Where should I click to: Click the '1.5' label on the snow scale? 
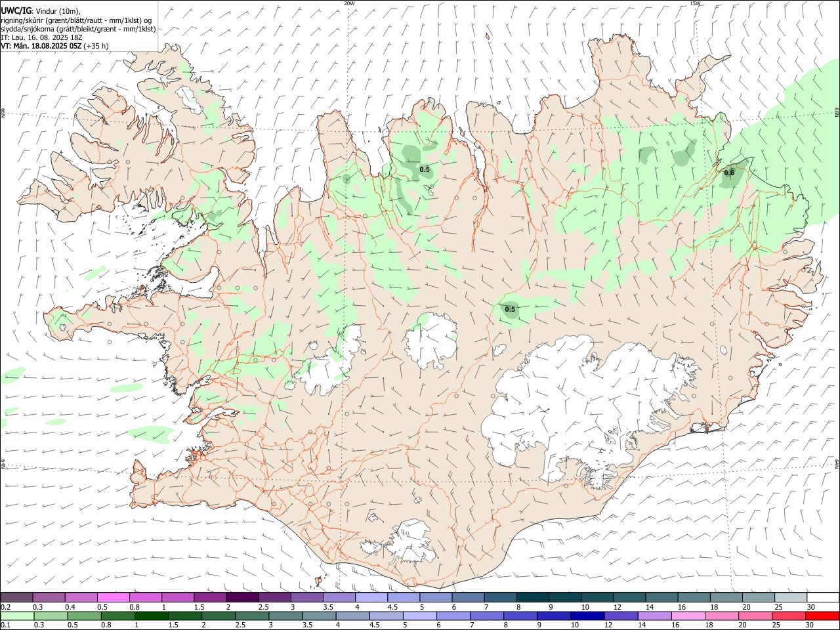coord(199,607)
